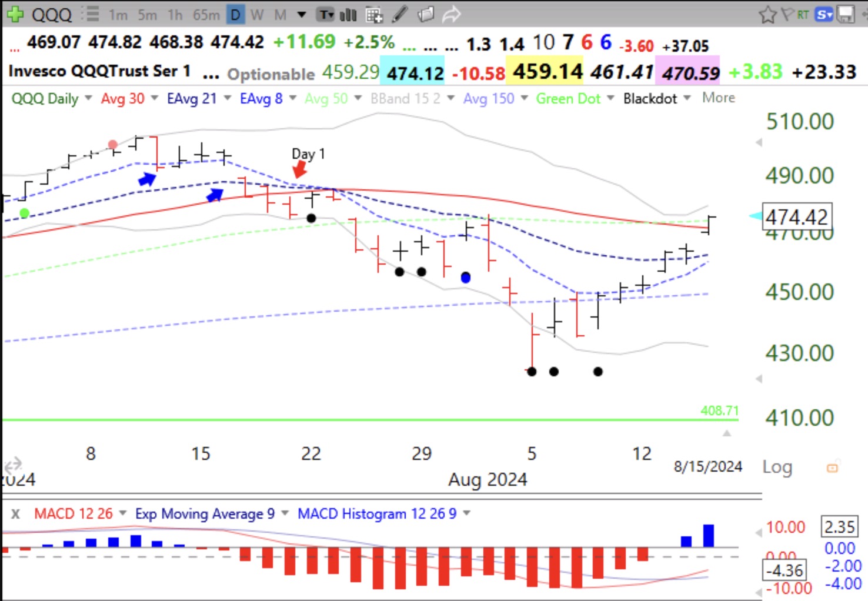
Task: Close the MACD pane with X
Action: click(15, 514)
